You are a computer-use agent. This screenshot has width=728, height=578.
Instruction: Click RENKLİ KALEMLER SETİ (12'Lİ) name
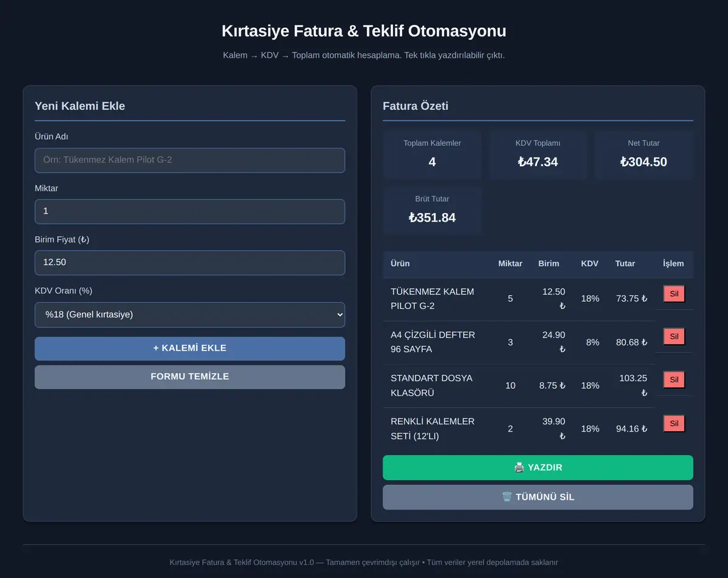pyautogui.click(x=433, y=429)
